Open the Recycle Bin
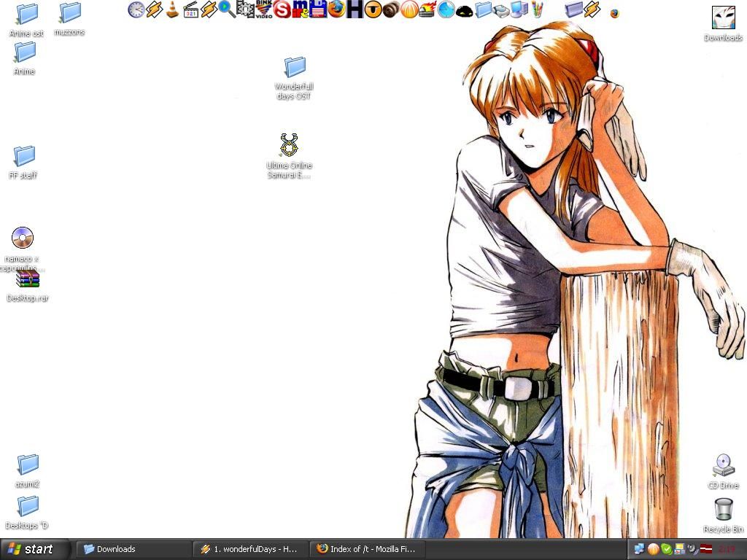The height and width of the screenshot is (560, 747). coord(723,516)
